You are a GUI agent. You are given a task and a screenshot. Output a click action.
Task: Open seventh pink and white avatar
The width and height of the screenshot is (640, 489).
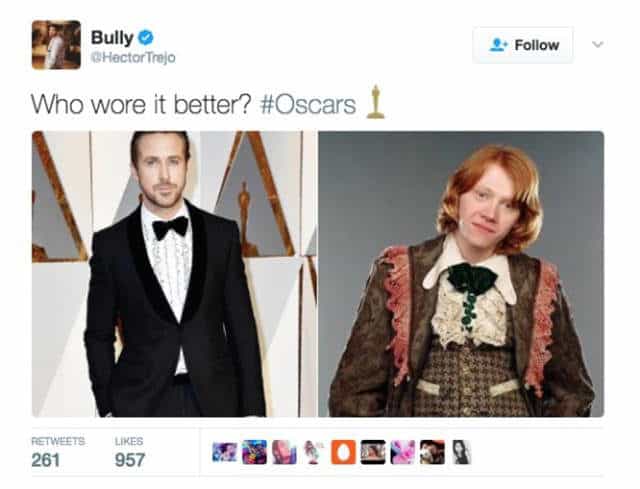click(x=403, y=452)
